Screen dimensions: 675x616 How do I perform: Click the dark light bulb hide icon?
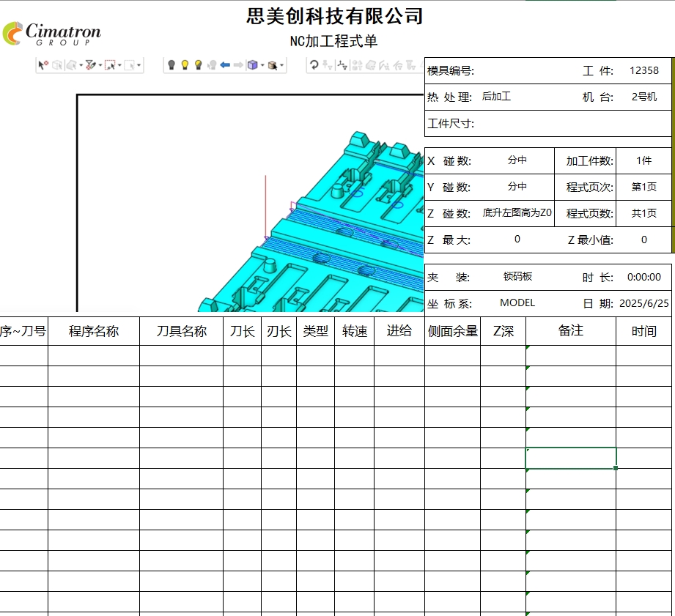(x=171, y=65)
